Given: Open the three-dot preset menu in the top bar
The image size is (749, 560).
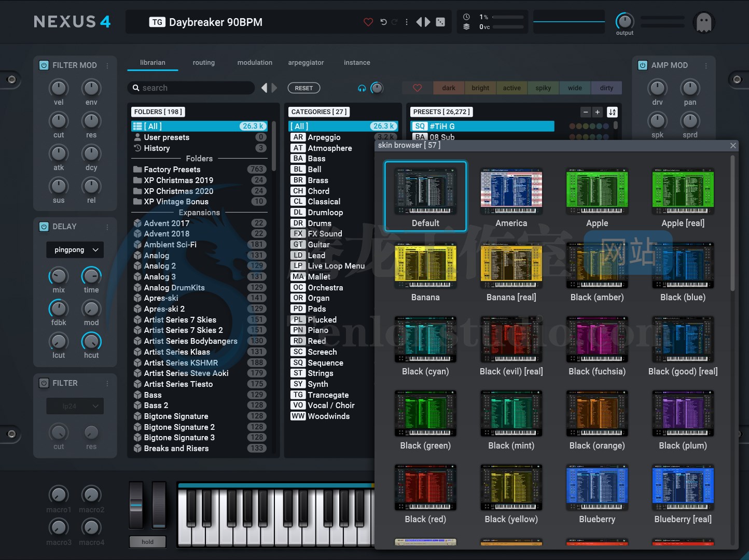Looking at the screenshot, I should 407,22.
